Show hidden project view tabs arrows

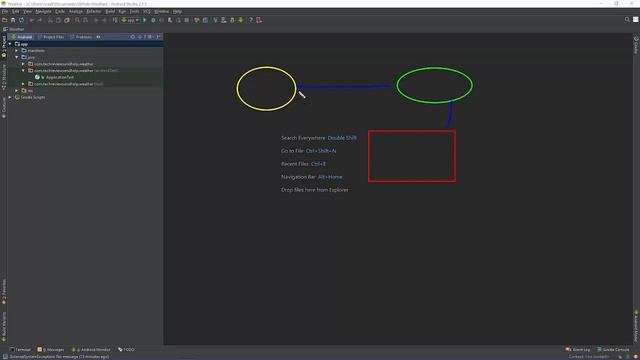point(98,37)
